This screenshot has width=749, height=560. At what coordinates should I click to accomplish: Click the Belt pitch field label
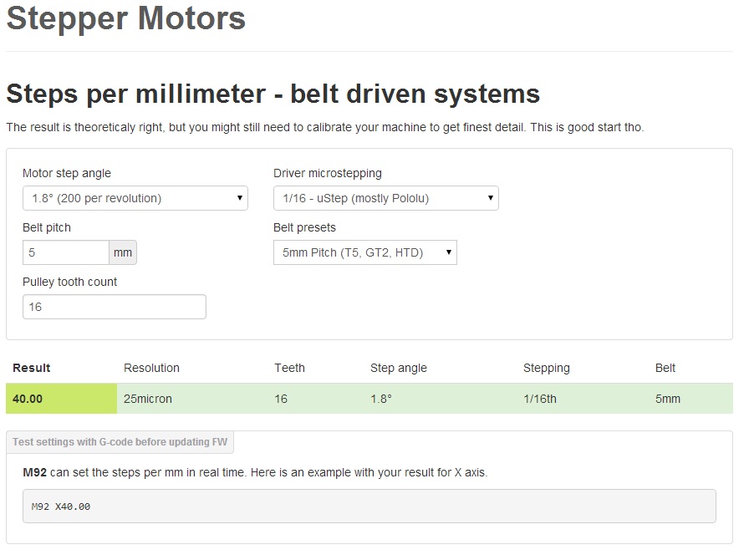click(47, 227)
